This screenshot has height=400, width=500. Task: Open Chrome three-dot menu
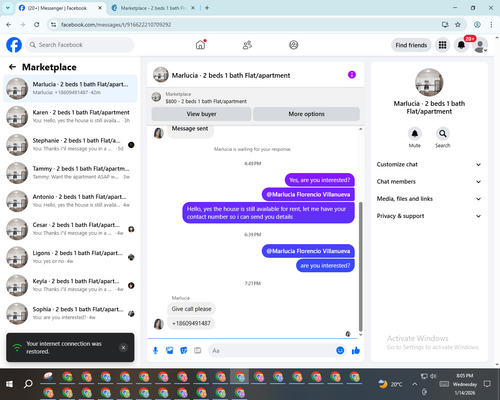click(491, 24)
